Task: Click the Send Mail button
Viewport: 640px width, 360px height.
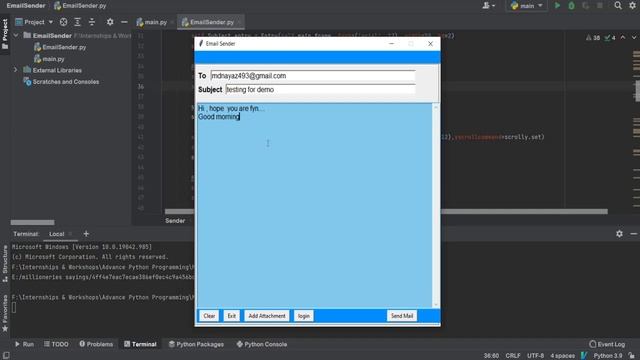Action: pos(402,316)
